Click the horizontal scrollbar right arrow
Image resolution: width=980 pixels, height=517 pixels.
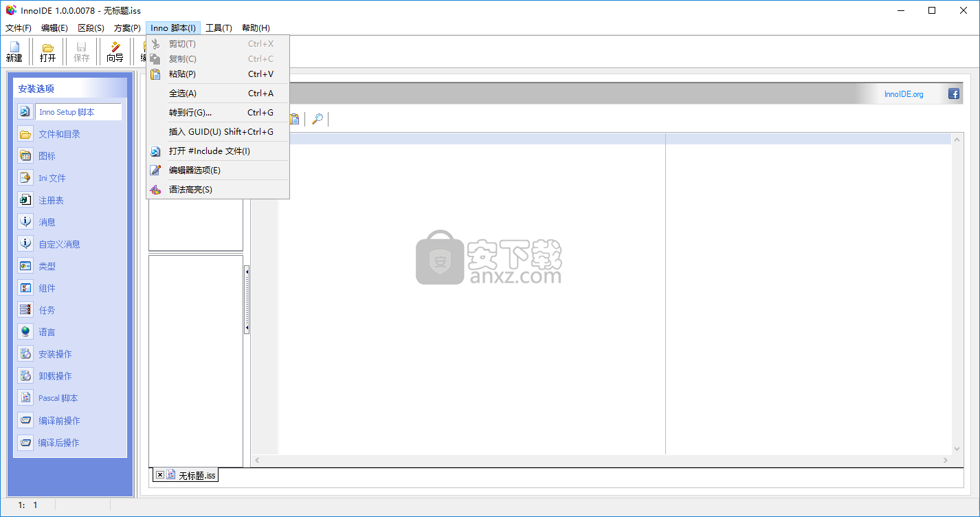point(946,460)
